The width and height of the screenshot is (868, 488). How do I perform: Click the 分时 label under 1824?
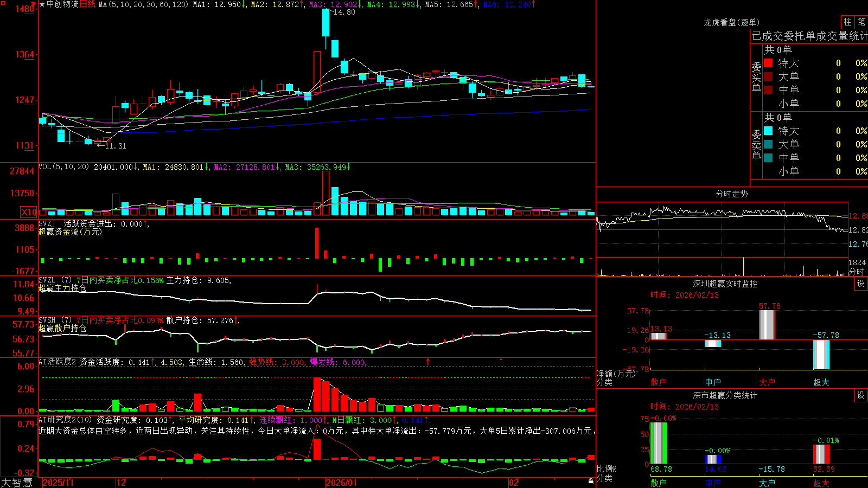857,272
